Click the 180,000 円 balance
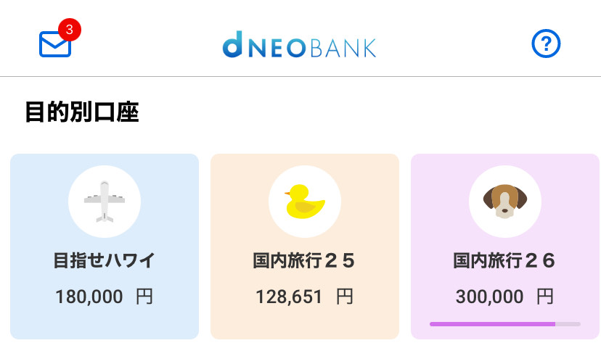Screen dimensions: 601x364 tap(105, 297)
